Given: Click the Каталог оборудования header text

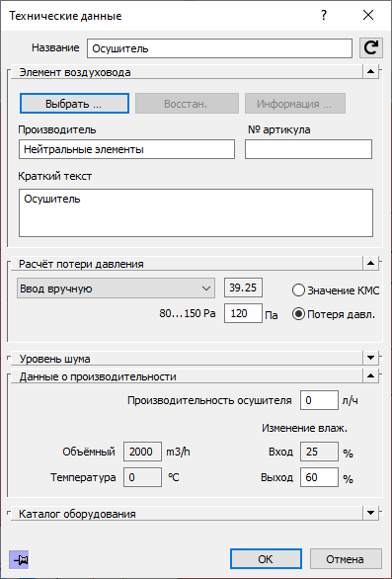Looking at the screenshot, I should (77, 514).
